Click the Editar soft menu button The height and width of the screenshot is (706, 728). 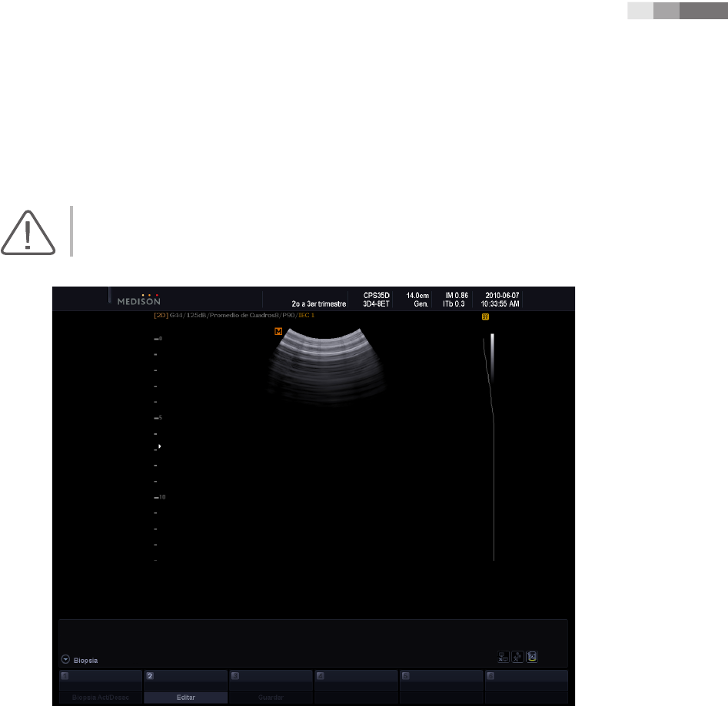coord(186,698)
